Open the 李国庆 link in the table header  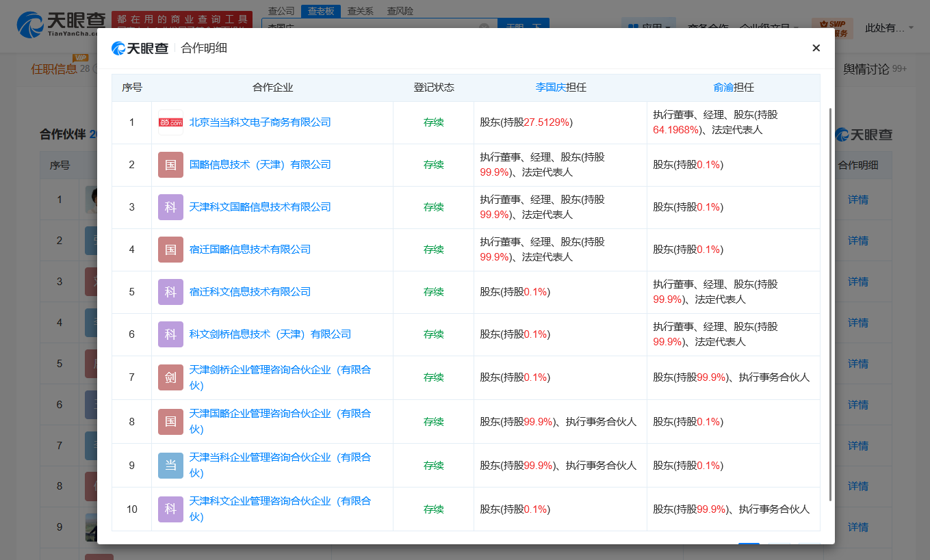coord(552,88)
